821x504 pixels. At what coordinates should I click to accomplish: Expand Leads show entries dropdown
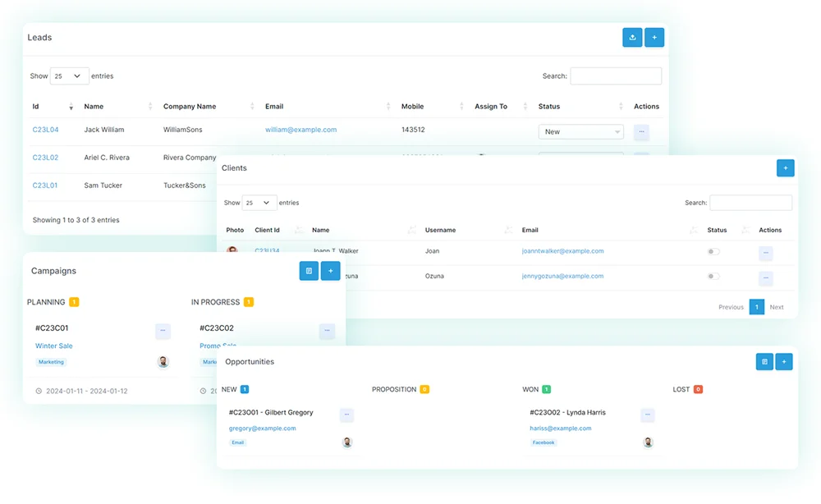(70, 76)
